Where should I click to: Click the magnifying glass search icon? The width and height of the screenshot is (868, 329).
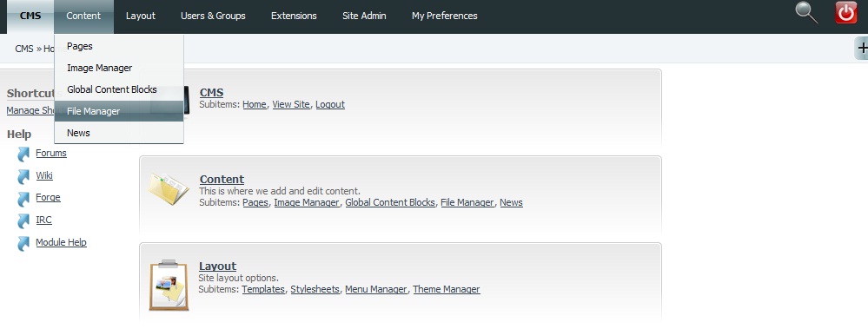(806, 13)
